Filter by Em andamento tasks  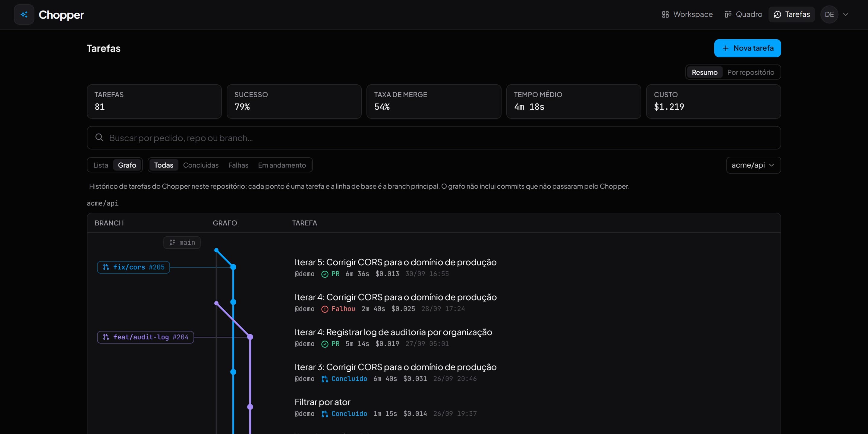coord(282,165)
